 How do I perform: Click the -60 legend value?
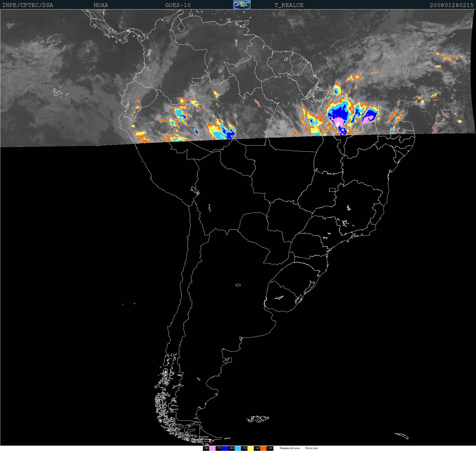[232, 448]
